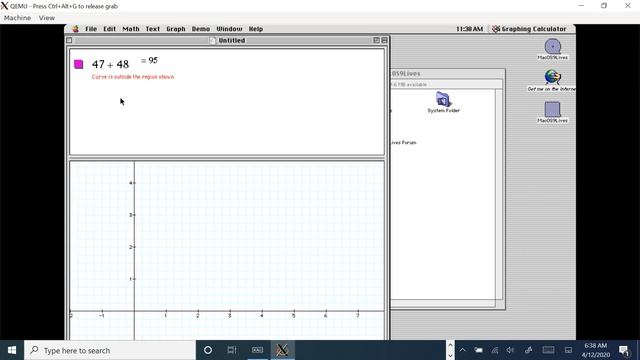
Task: Open the Help menu
Action: click(256, 29)
